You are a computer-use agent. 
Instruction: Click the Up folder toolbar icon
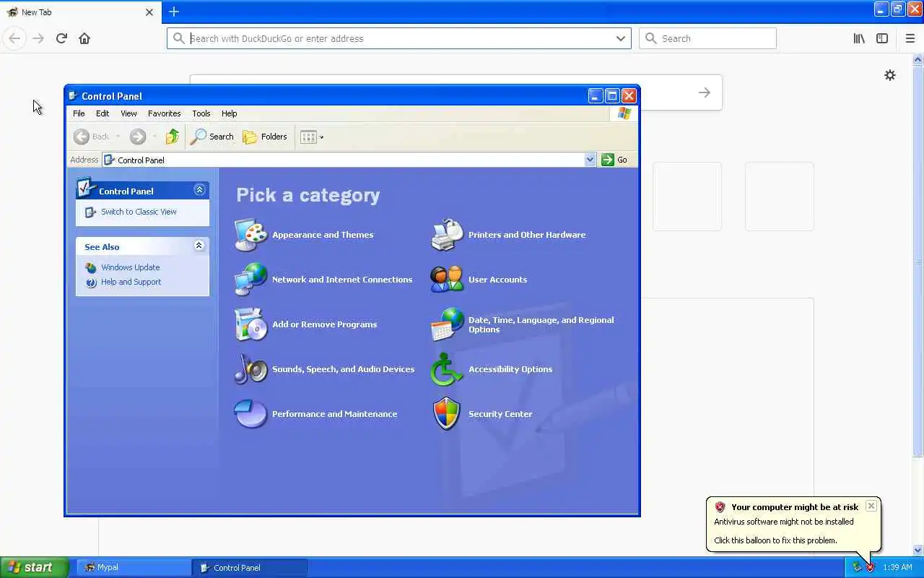pyautogui.click(x=172, y=137)
